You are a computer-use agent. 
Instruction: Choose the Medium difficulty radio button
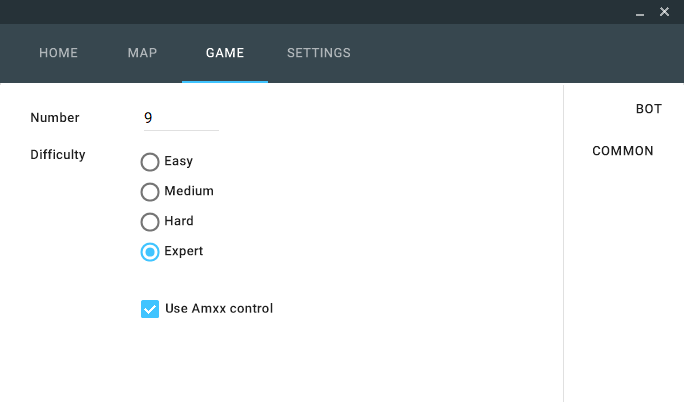(x=150, y=192)
